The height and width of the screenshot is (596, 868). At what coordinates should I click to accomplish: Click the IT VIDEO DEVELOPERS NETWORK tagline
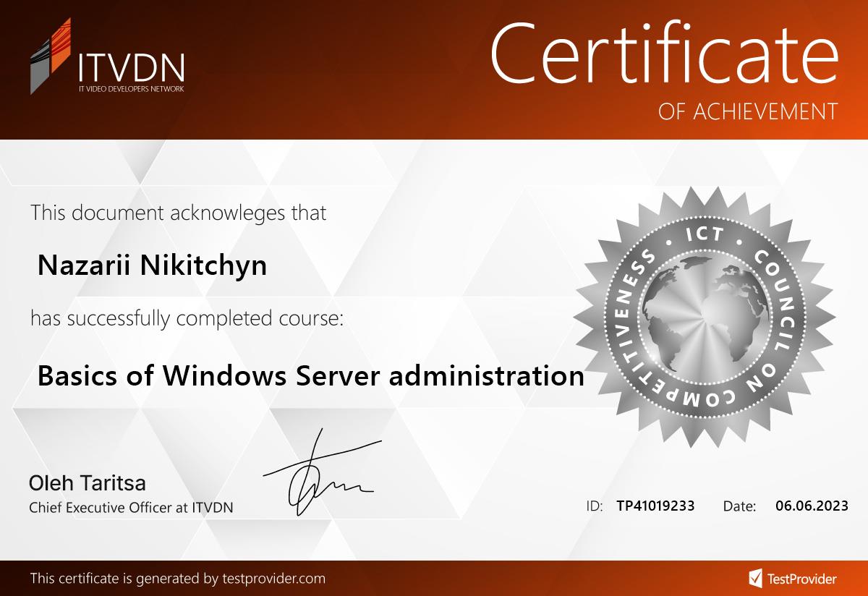click(131, 89)
